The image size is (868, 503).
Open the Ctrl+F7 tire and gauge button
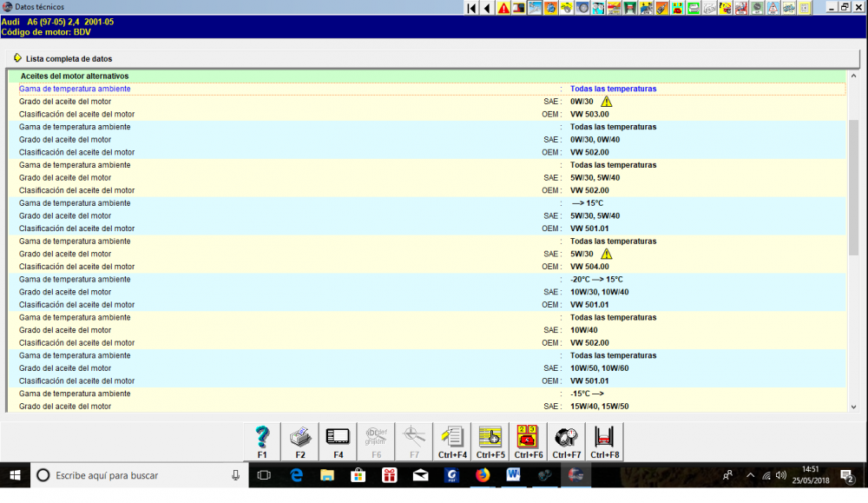pos(566,441)
